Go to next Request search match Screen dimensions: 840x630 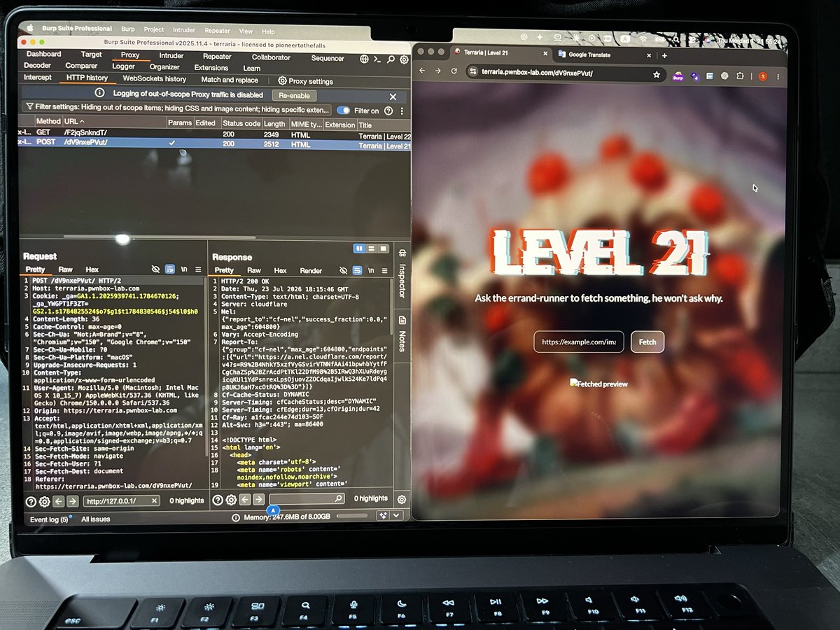[72, 501]
